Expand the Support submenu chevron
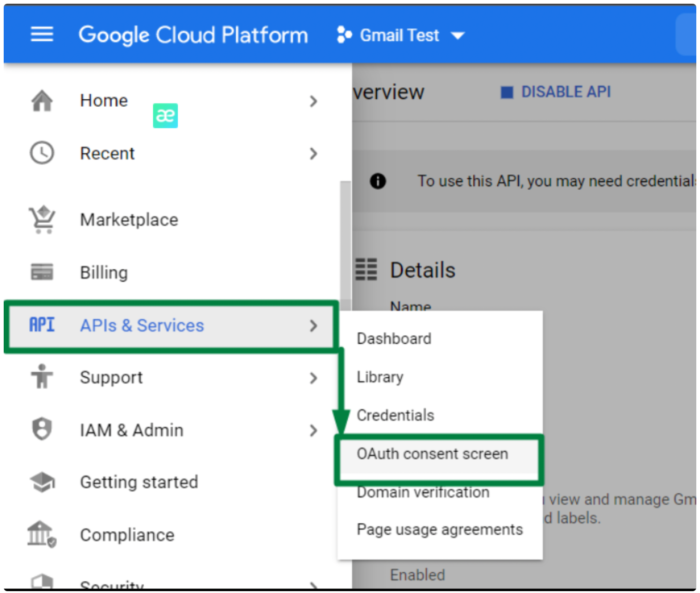 tap(314, 378)
